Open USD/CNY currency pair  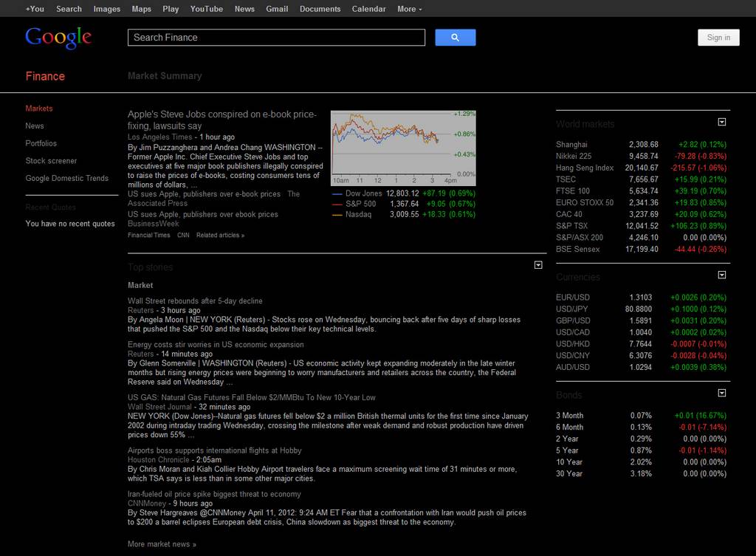[573, 355]
